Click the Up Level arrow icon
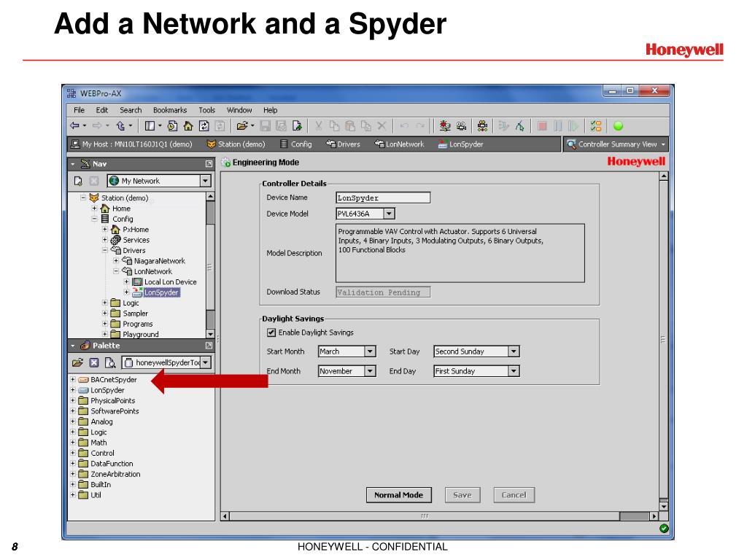 point(120,125)
